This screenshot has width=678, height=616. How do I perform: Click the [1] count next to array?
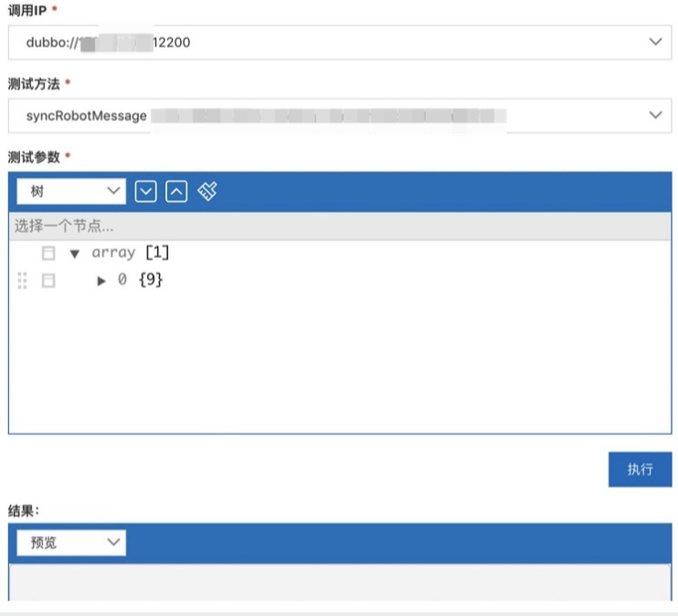tap(157, 252)
